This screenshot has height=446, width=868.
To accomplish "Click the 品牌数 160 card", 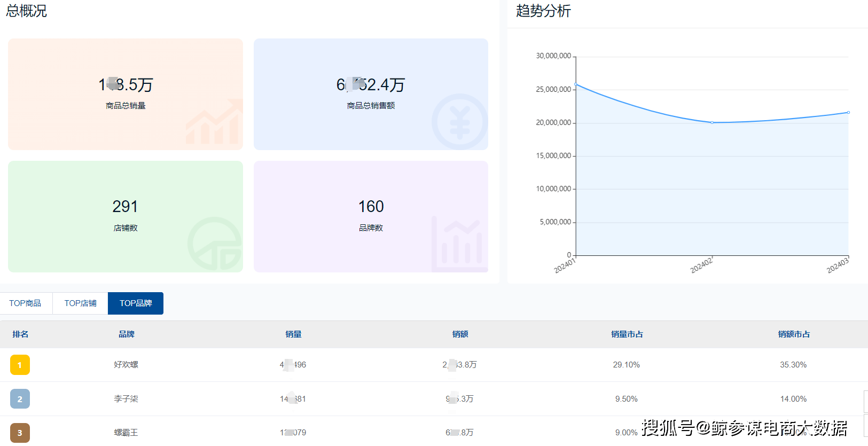I will pos(371,216).
